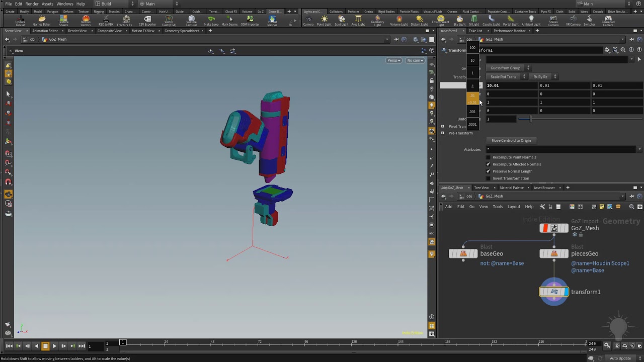Create a Sky Light

(459, 21)
